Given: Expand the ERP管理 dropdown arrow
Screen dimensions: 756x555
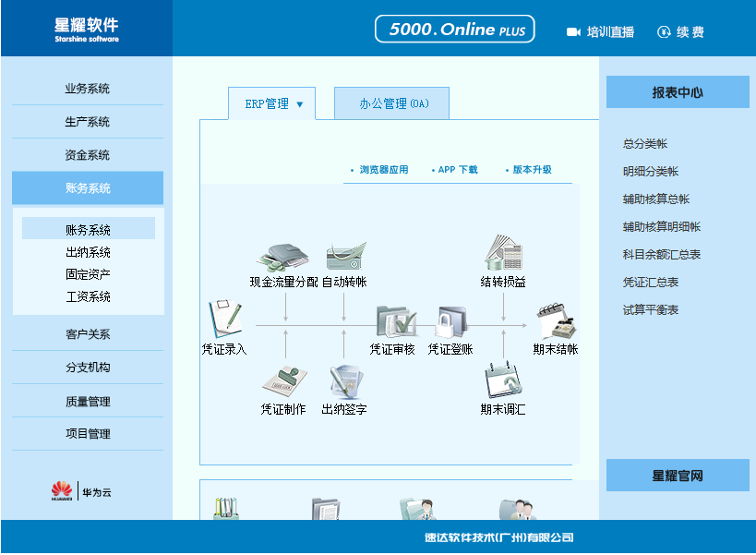Looking at the screenshot, I should coord(299,104).
